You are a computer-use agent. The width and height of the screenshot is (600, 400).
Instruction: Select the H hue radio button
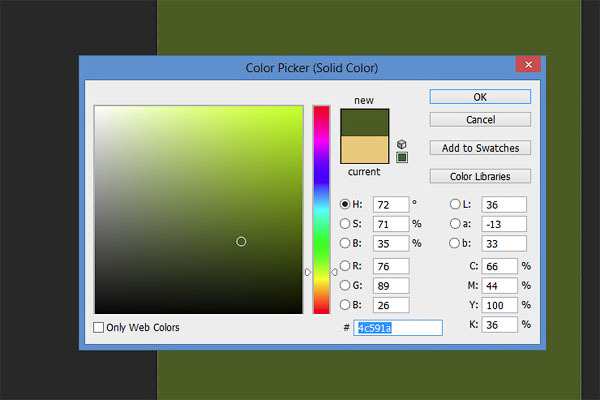click(x=345, y=204)
